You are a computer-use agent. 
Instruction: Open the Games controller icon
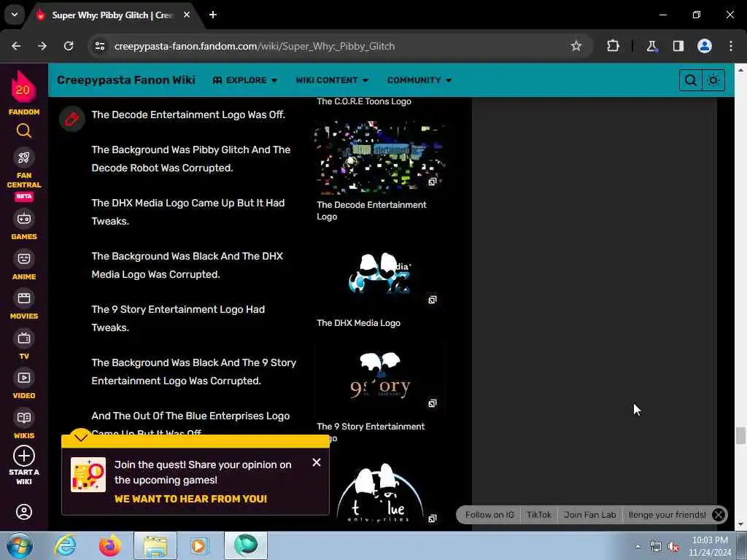tap(24, 219)
